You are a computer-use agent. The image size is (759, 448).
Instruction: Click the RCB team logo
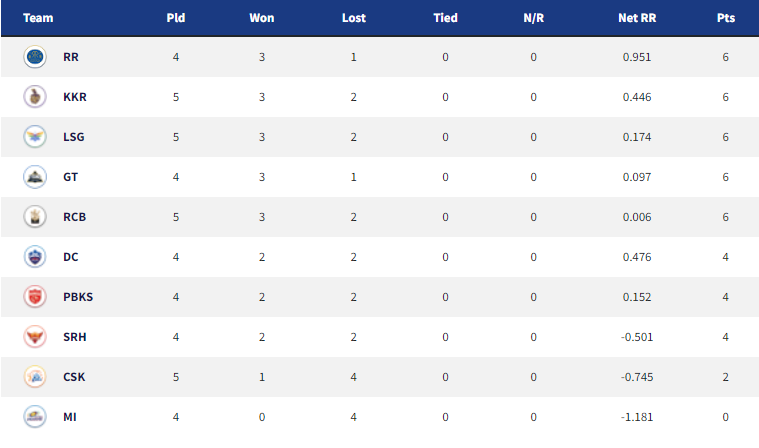click(x=35, y=217)
